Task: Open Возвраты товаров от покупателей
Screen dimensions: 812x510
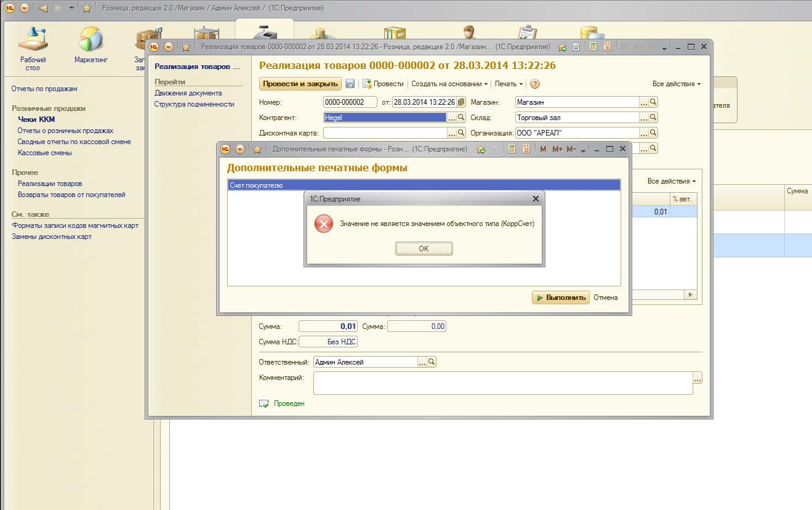Action: coord(71,195)
